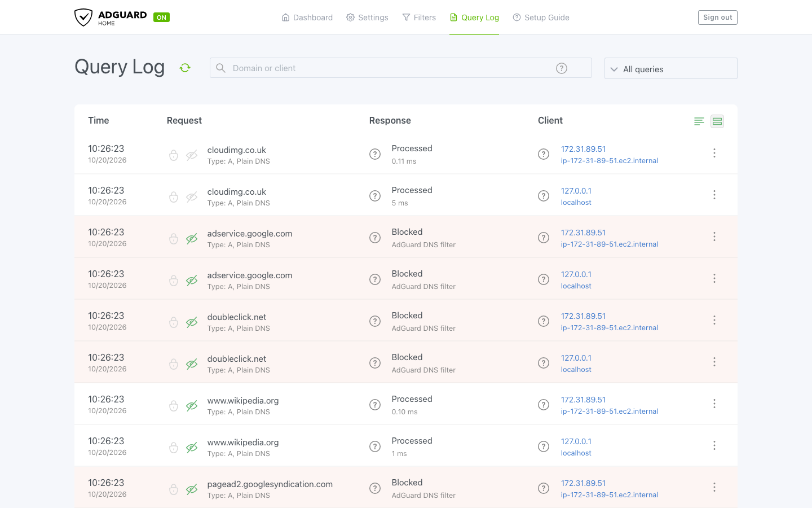Open actions menu for second cloudimg.co.uk row
Screen dimensions: 812x508
point(714,195)
